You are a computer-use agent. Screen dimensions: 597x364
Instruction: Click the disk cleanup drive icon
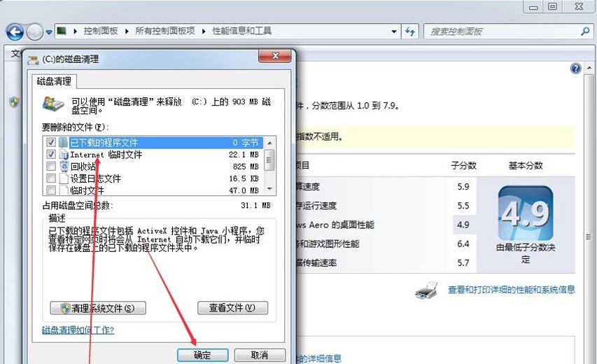point(52,104)
